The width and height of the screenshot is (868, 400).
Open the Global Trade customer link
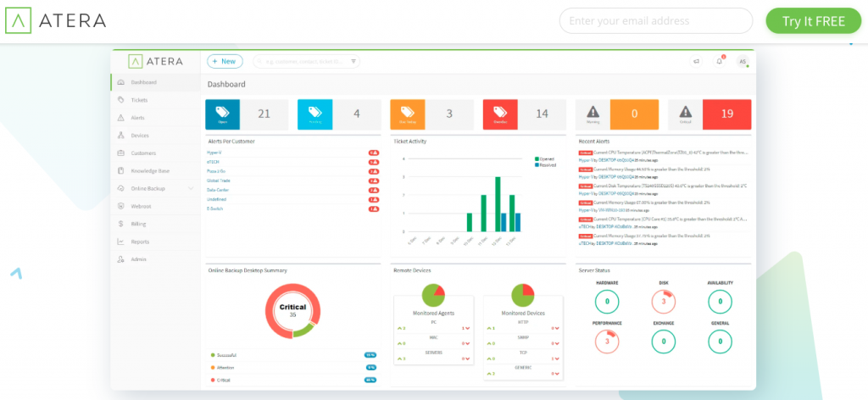[x=218, y=181]
